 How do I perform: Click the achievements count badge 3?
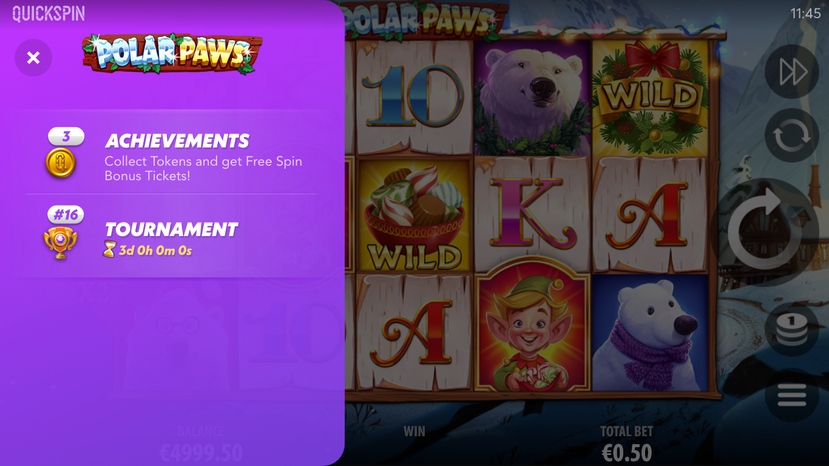pos(66,136)
